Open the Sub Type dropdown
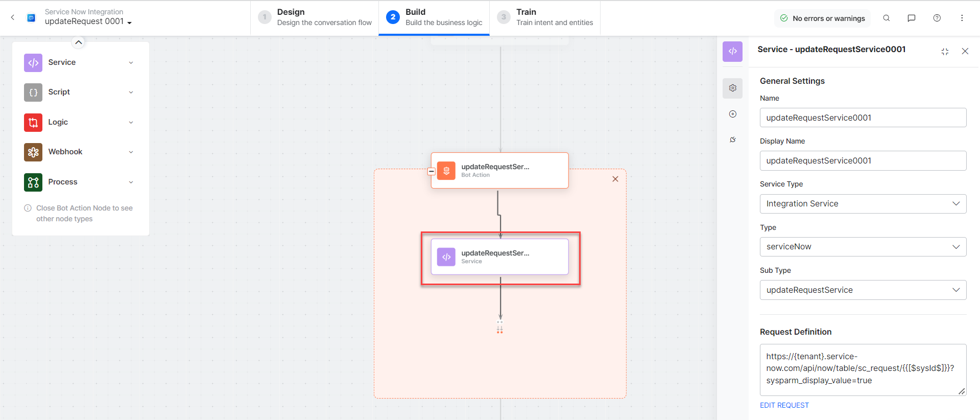 [863, 290]
